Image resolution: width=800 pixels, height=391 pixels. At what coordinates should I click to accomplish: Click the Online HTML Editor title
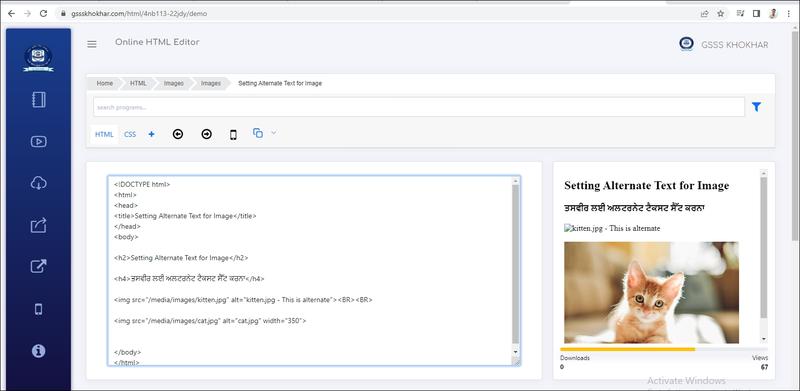(x=157, y=42)
